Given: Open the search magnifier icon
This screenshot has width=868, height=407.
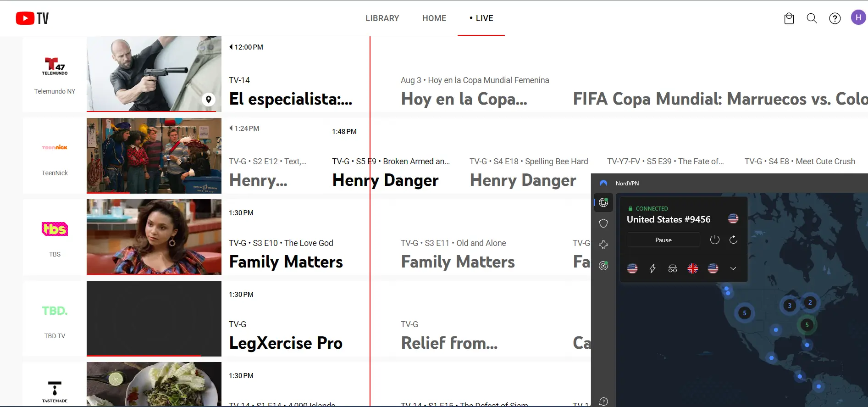Looking at the screenshot, I should click(x=812, y=18).
